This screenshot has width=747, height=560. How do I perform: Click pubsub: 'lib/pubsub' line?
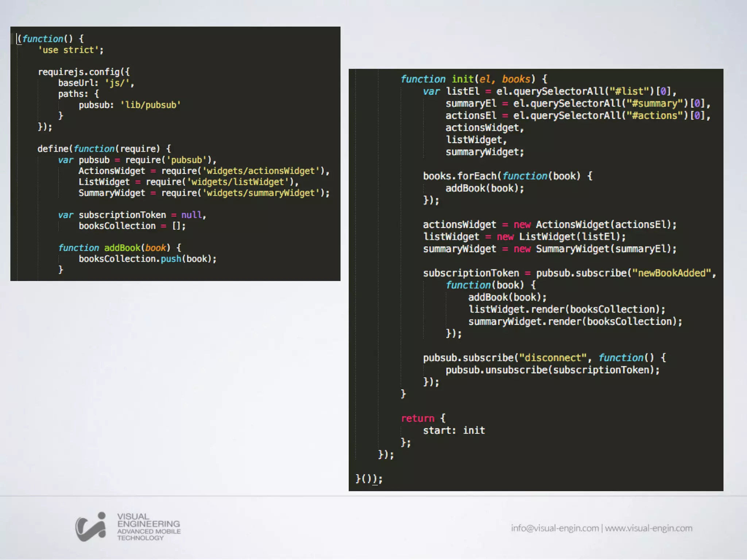point(130,105)
